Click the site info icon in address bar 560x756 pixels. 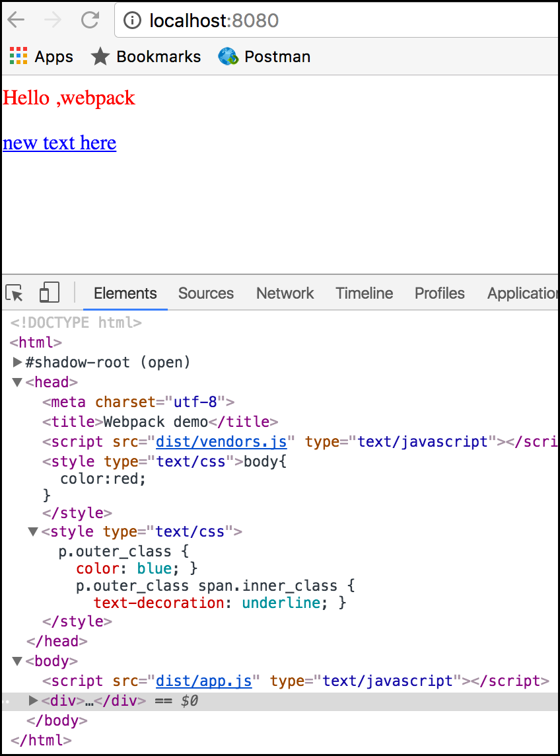(133, 20)
